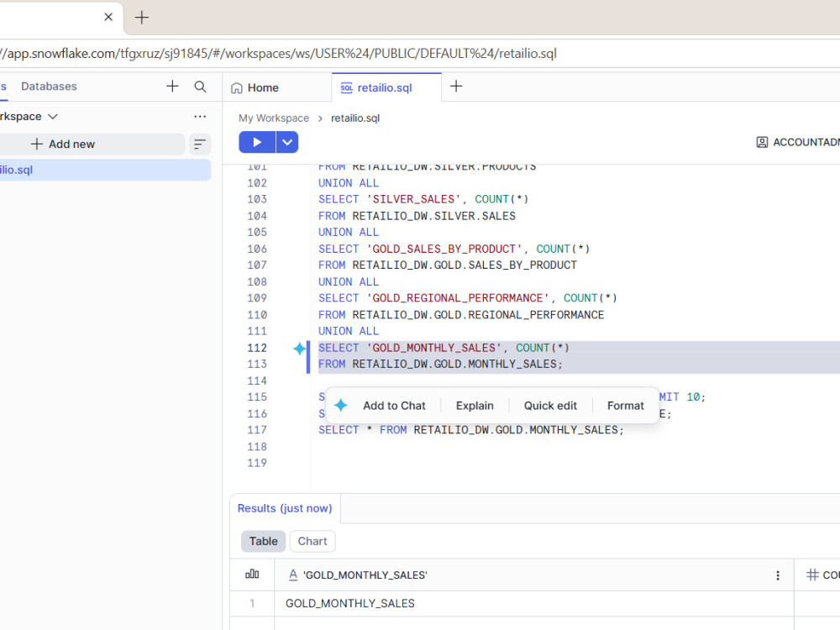
Task: Click line FROM RETAILIO_DW.GOLD.REGIONAL_PERFORMANCE
Action: point(460,315)
